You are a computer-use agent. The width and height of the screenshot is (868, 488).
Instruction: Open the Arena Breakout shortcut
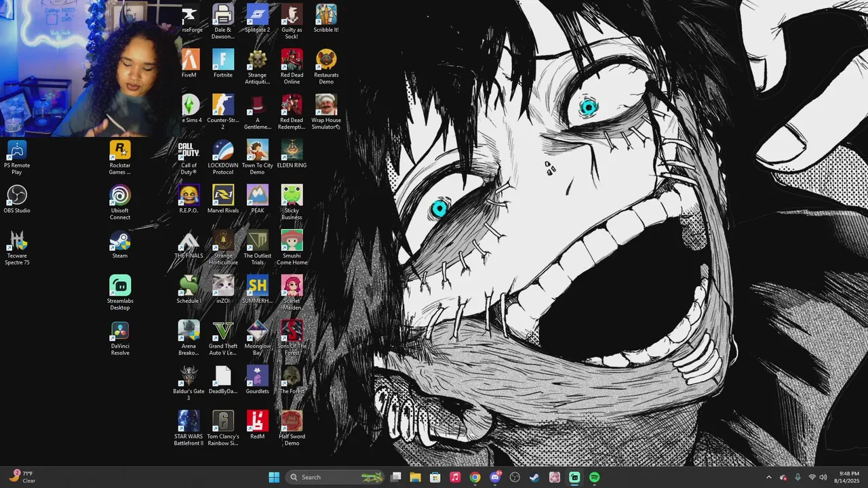189,338
